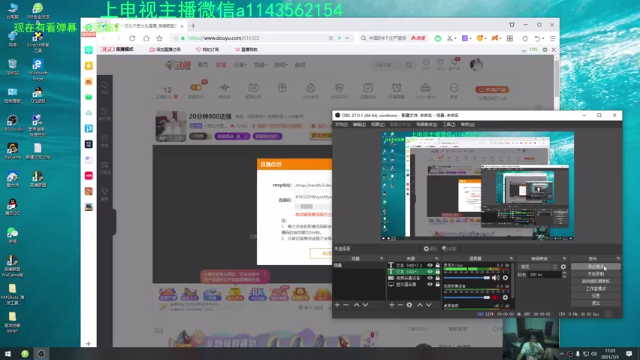Remove selected scene with Scenes minus icon
This screenshot has height=360, width=640.
(346, 305)
